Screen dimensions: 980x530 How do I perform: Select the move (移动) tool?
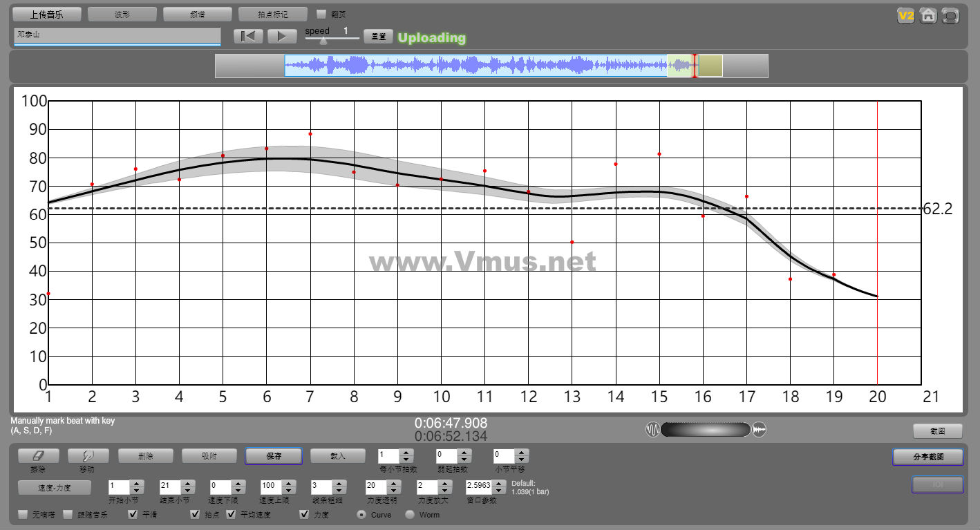click(x=88, y=456)
